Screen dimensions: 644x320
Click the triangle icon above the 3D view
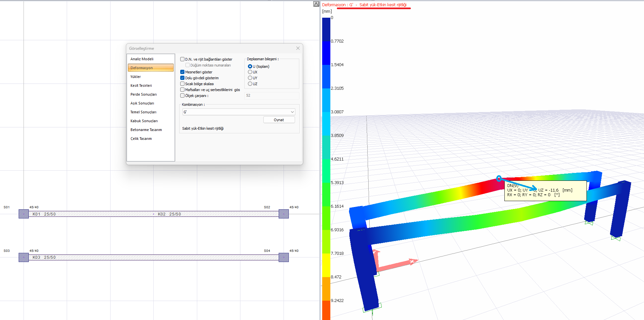point(316,4)
